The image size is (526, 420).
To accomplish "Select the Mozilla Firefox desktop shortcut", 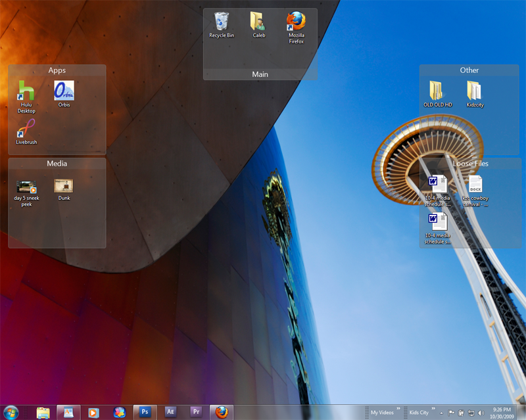I will click(297, 28).
